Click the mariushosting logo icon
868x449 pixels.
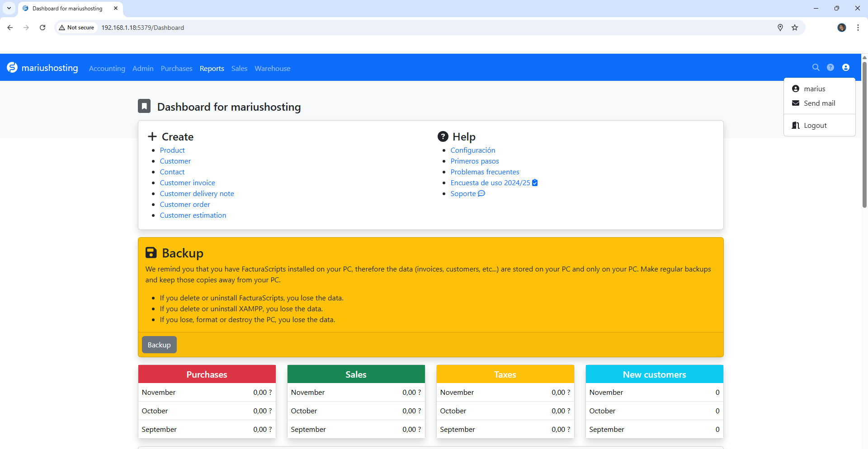(x=12, y=67)
